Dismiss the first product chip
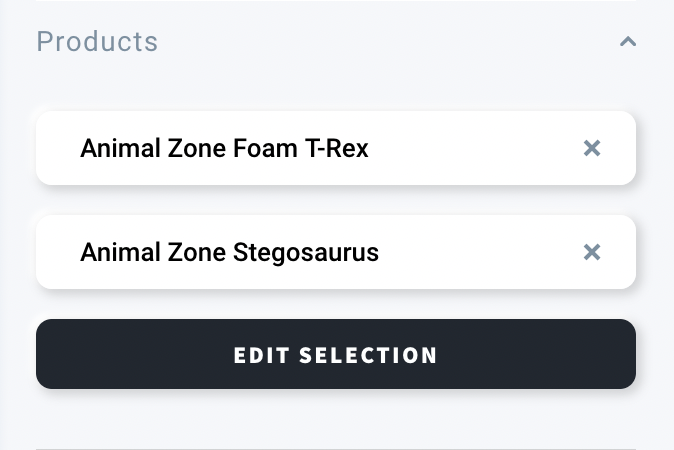674x450 pixels. pos(592,148)
